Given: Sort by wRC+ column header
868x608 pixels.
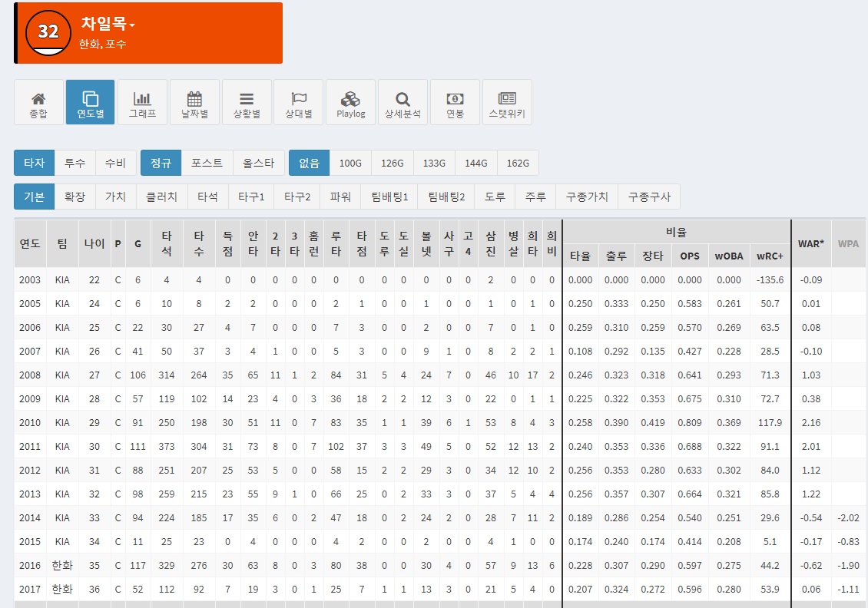Looking at the screenshot, I should pos(769,256).
